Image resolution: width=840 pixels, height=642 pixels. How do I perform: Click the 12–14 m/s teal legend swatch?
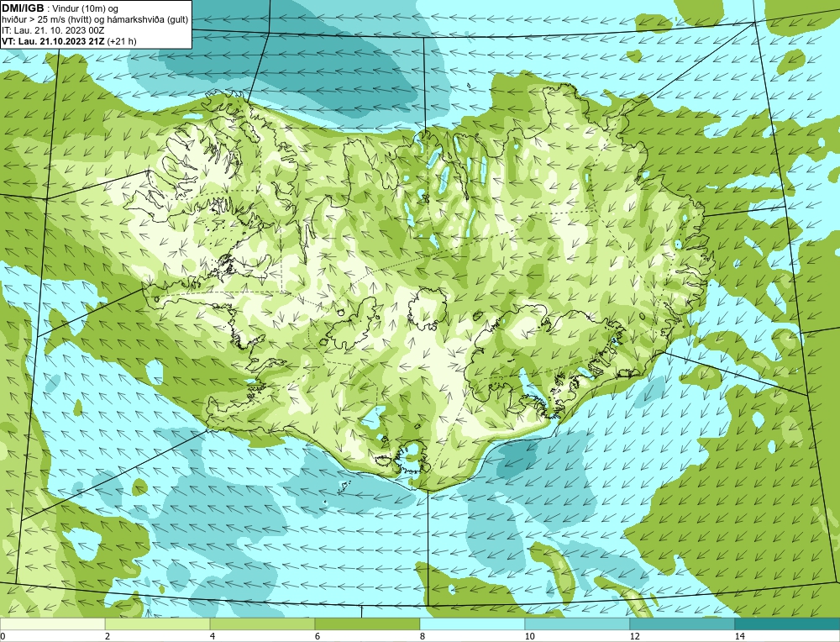tap(682, 624)
